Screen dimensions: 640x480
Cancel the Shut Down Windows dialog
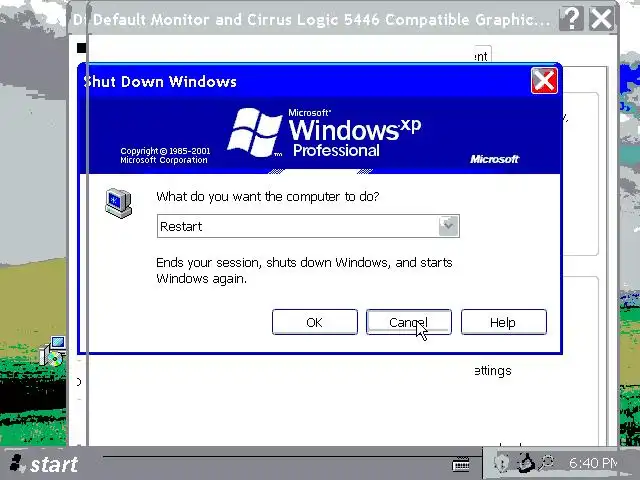coord(409,322)
